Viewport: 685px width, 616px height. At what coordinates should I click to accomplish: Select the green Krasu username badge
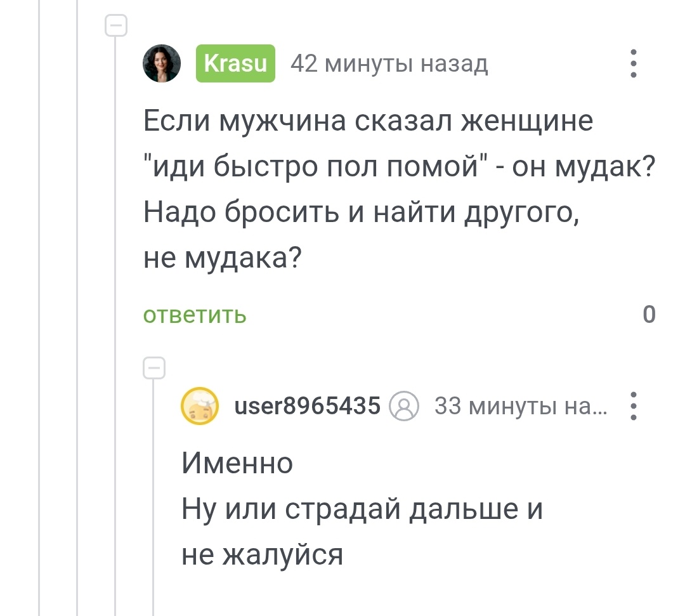tap(235, 63)
